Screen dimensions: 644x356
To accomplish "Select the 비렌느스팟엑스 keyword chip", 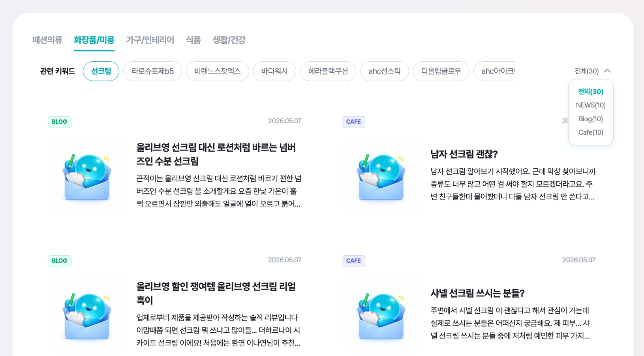I will (218, 71).
